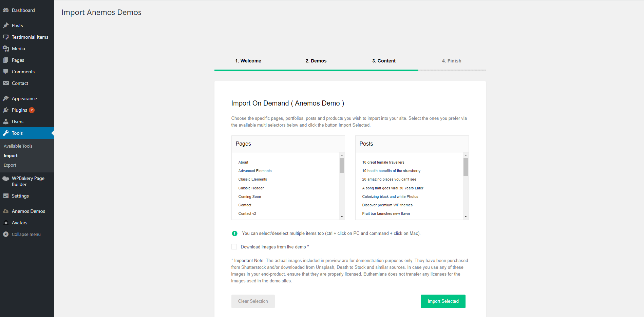The width and height of the screenshot is (644, 317).
Task: Click the Appearance paintbrush icon
Action: click(x=6, y=98)
